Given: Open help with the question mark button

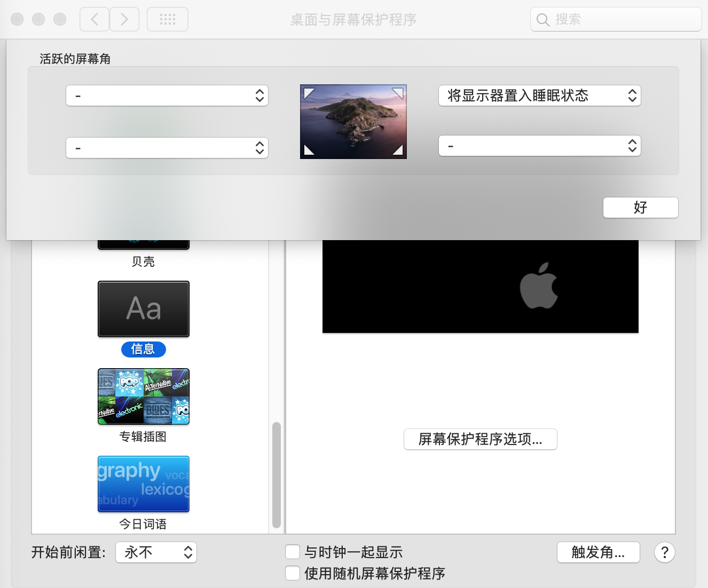Looking at the screenshot, I should tap(665, 552).
